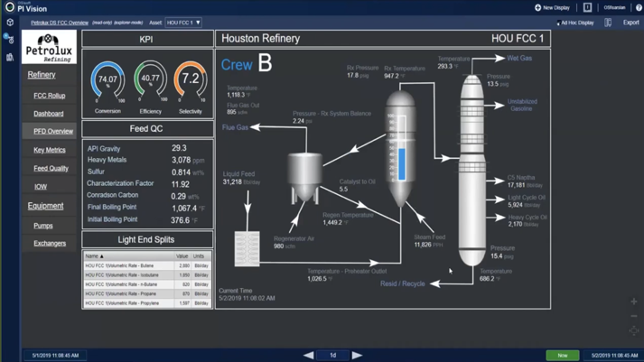The image size is (644, 362).
Task: Click the New Display plus icon
Action: (537, 7)
